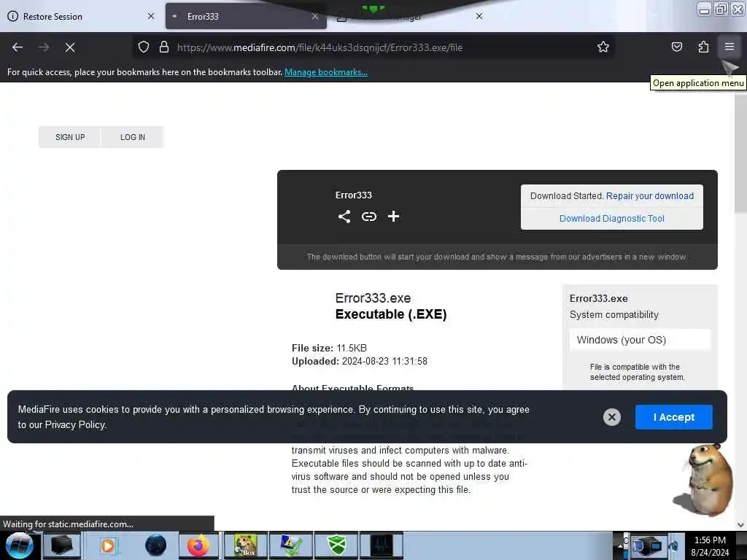Close the Restore Session tab

coord(150,16)
